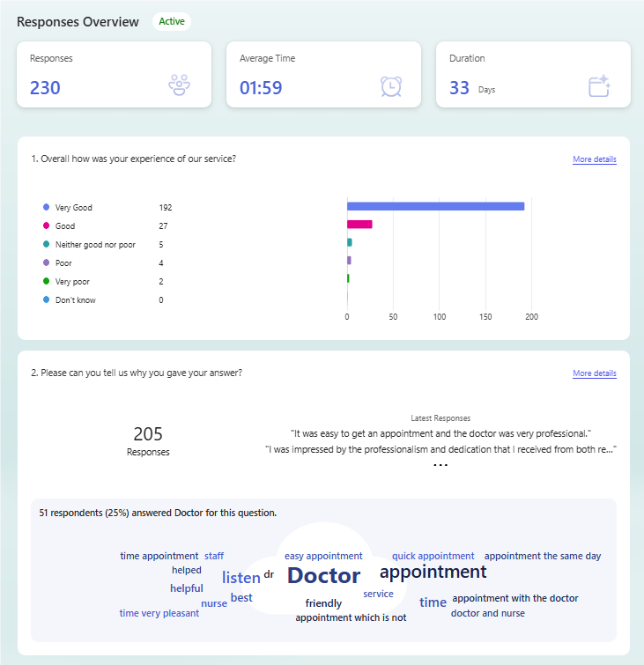Click the word best in word cloud
644x665 pixels.
coord(241,597)
